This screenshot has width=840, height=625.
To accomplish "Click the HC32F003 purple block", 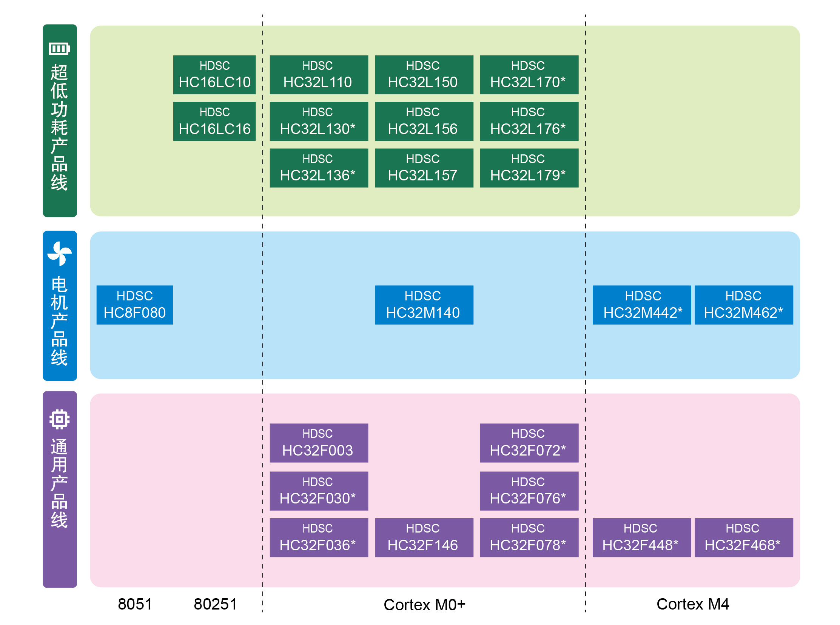I will 319,443.
